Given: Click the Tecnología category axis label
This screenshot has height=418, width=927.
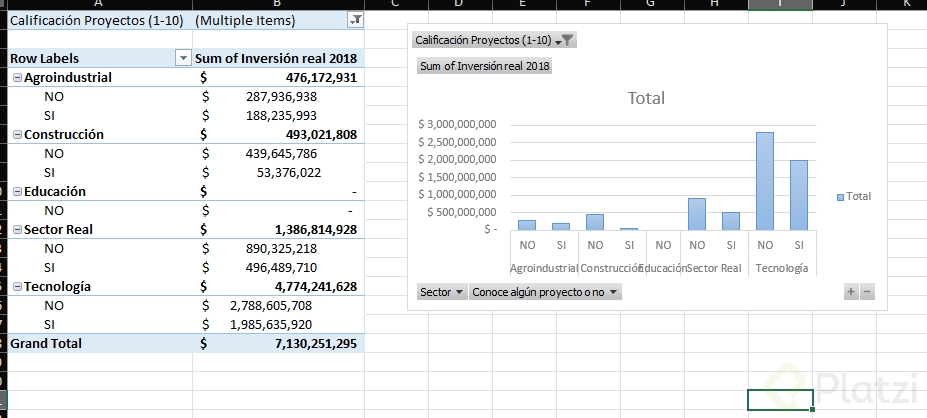Looking at the screenshot, I should (x=782, y=268).
